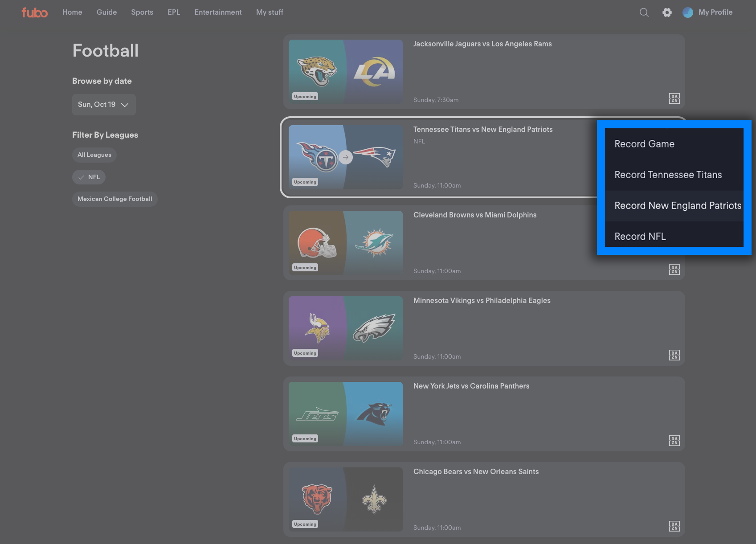The image size is (756, 544).
Task: Open the Guide tab
Action: coord(107,12)
